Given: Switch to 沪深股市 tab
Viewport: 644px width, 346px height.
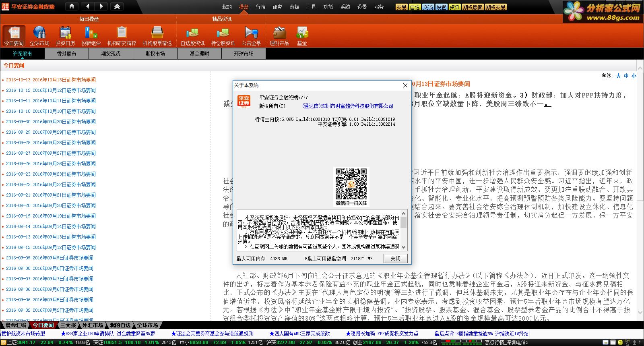Looking at the screenshot, I should [x=22, y=54].
